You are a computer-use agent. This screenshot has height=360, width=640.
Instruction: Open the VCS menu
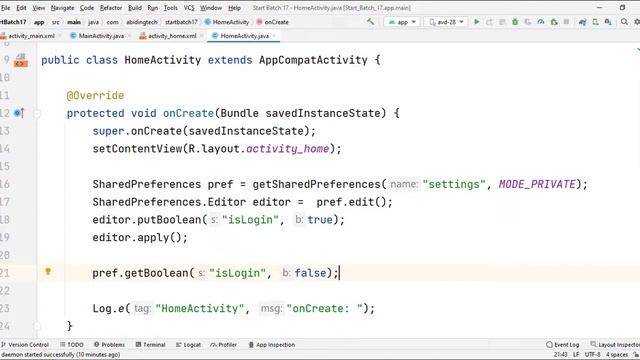[189, 8]
